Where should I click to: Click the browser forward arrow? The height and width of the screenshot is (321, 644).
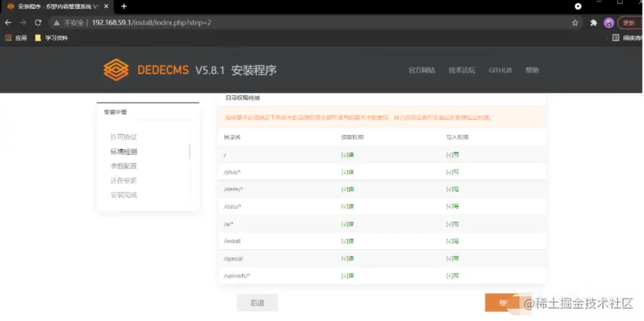pos(23,23)
